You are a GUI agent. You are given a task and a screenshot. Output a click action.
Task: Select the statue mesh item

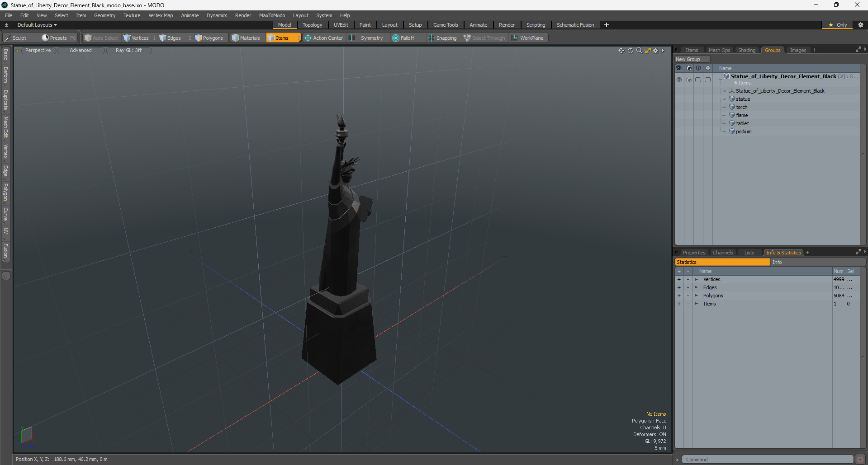click(x=743, y=99)
